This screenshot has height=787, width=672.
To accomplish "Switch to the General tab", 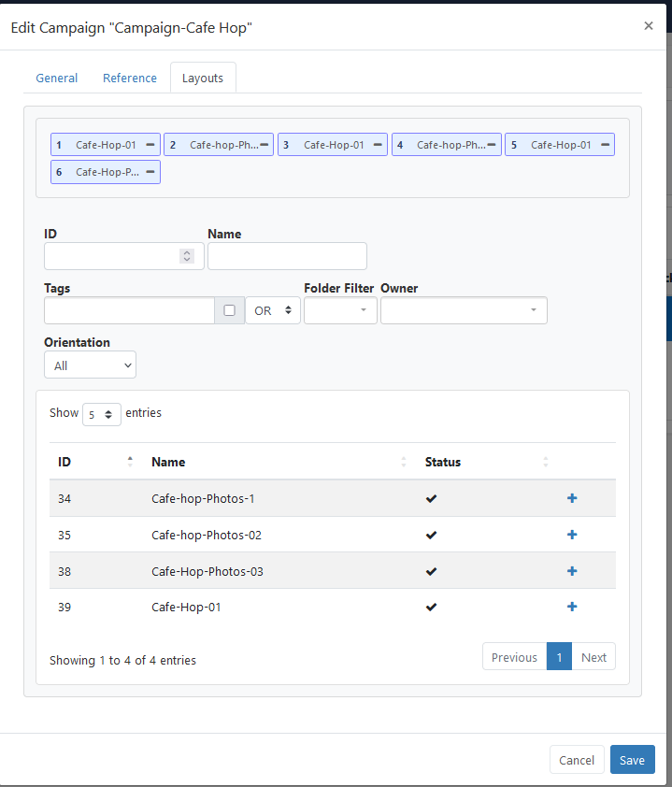I will (57, 79).
